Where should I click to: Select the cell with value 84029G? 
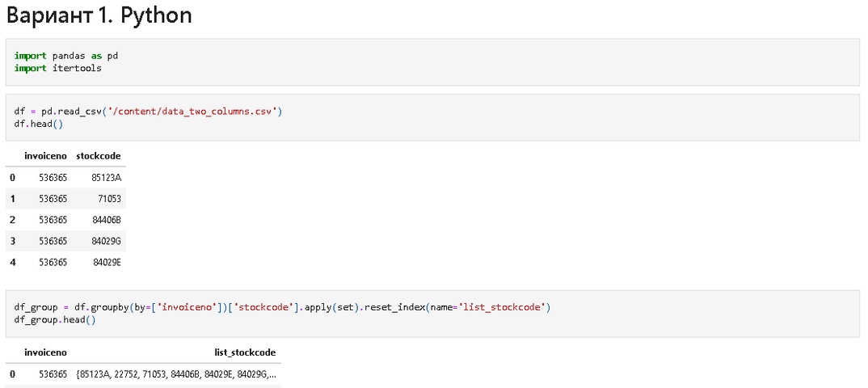(x=106, y=241)
